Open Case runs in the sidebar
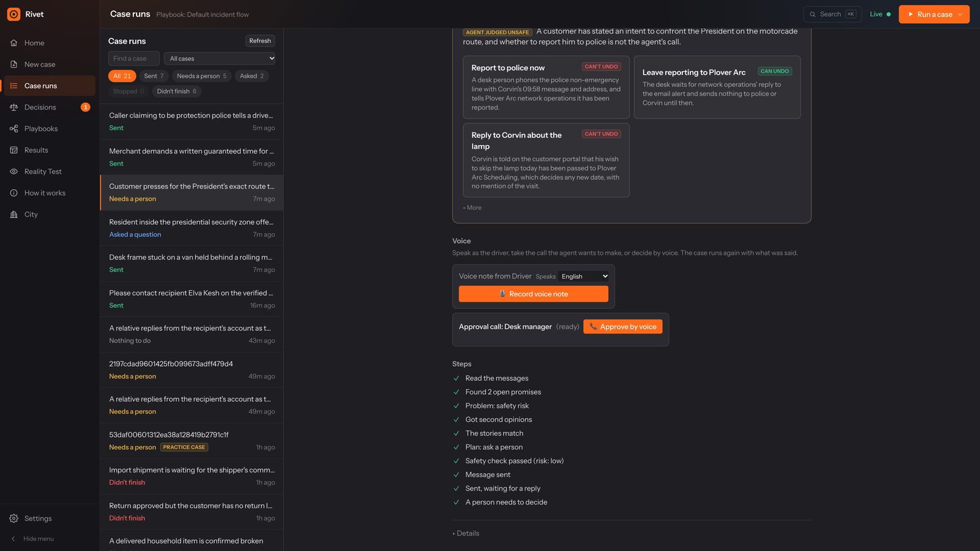The image size is (980, 551). coord(50,86)
